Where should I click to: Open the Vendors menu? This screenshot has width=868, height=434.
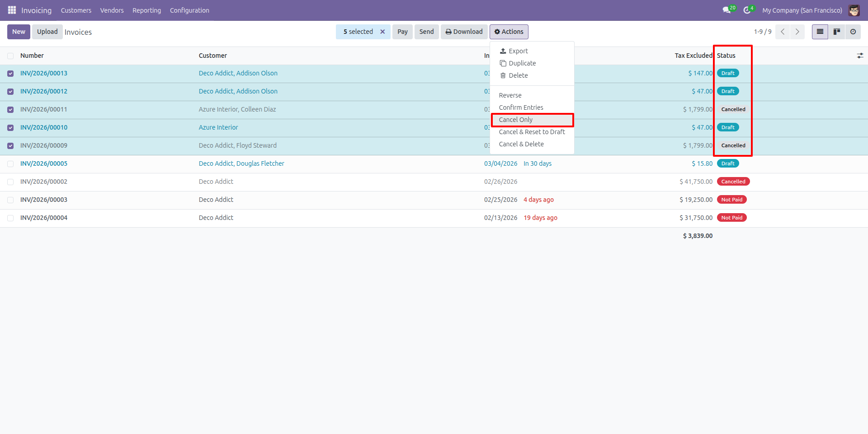112,10
